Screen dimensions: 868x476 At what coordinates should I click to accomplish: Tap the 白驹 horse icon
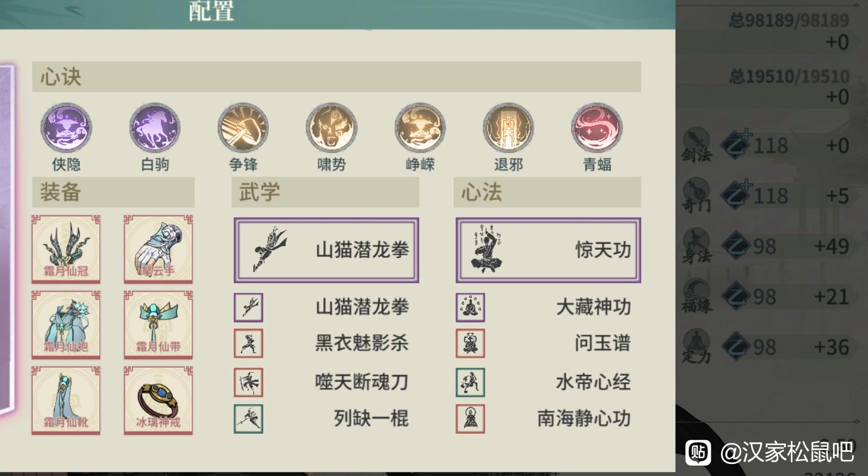(x=155, y=128)
